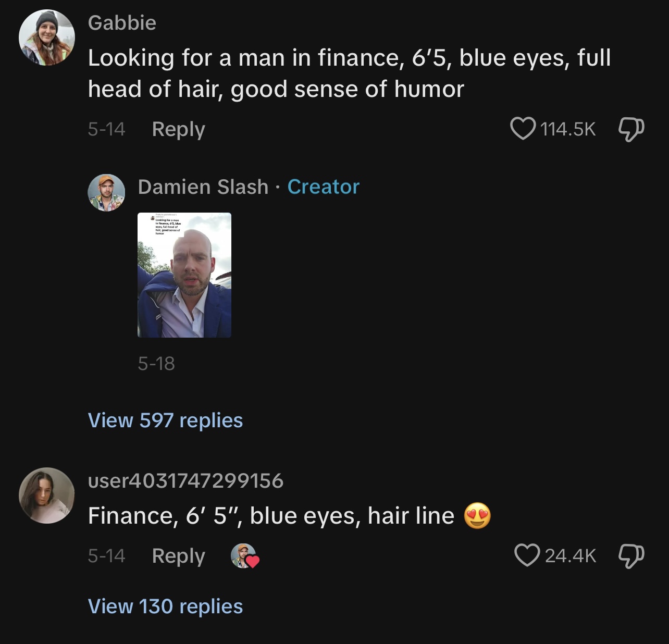Image resolution: width=669 pixels, height=644 pixels.
Task: Reply to user4031747299156's comment
Action: point(178,556)
